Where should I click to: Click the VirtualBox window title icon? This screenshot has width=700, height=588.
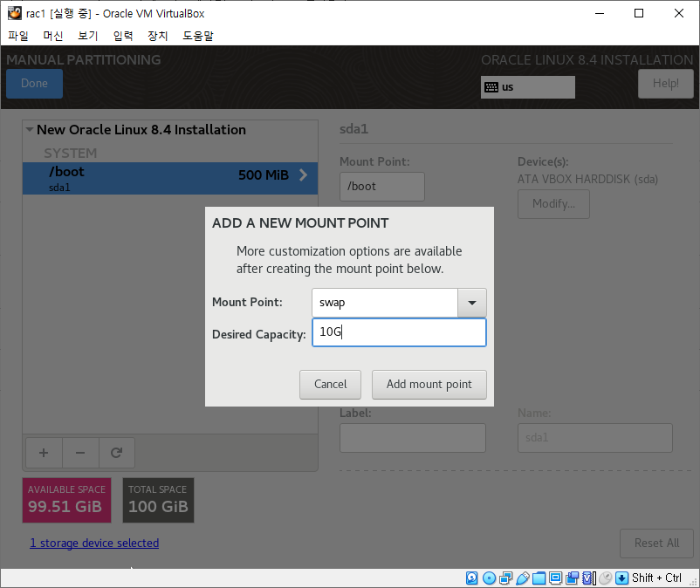coord(15,13)
